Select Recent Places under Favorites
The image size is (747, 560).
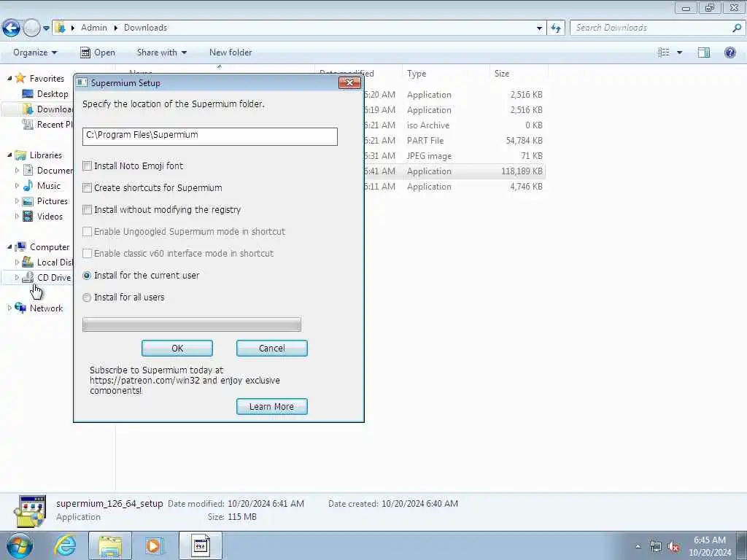(47, 124)
